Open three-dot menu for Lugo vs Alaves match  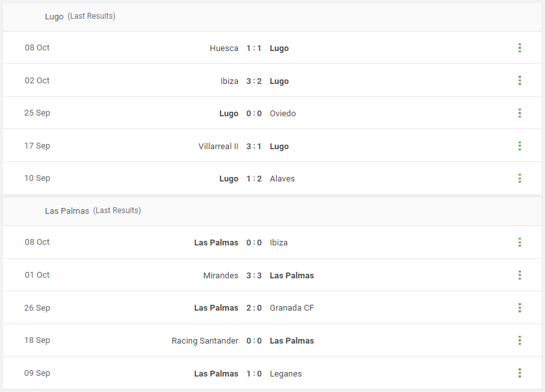(x=520, y=178)
